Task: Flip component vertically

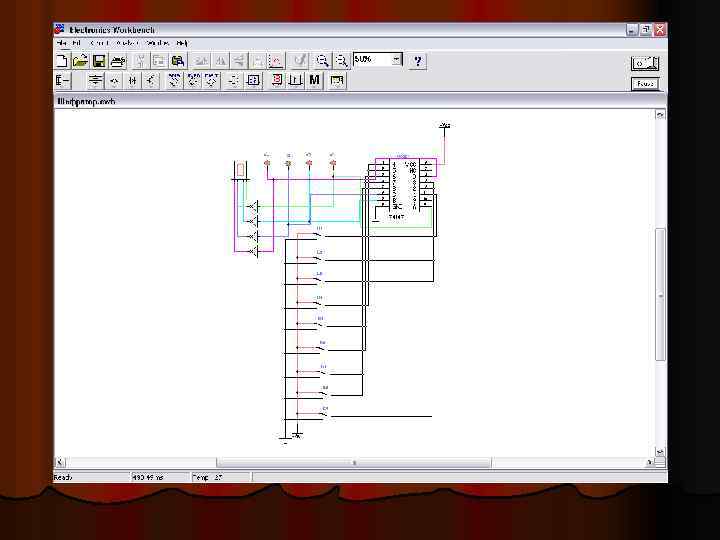Action: click(x=239, y=61)
